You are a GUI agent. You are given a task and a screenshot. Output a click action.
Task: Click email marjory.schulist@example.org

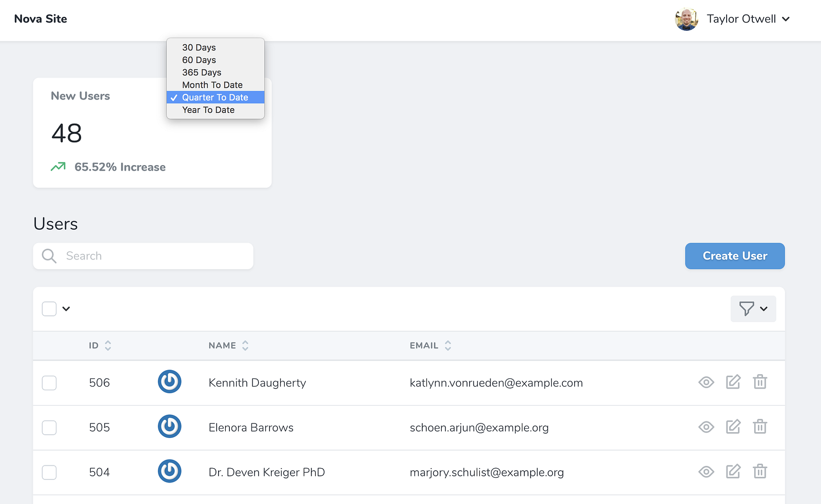(486, 472)
